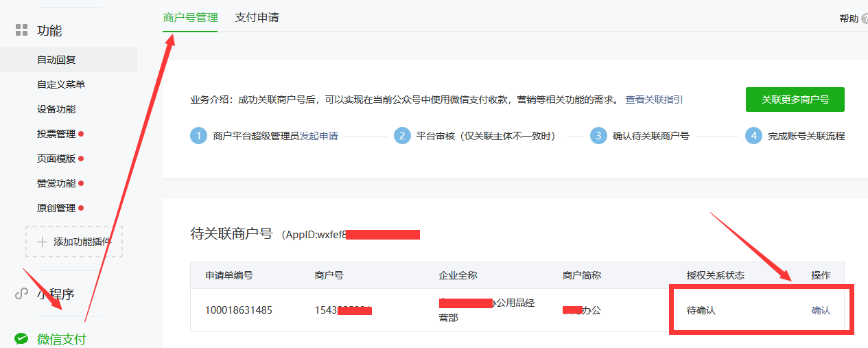Go to 设备功能 menu item
Screen dimensions: 868x348
(x=56, y=109)
